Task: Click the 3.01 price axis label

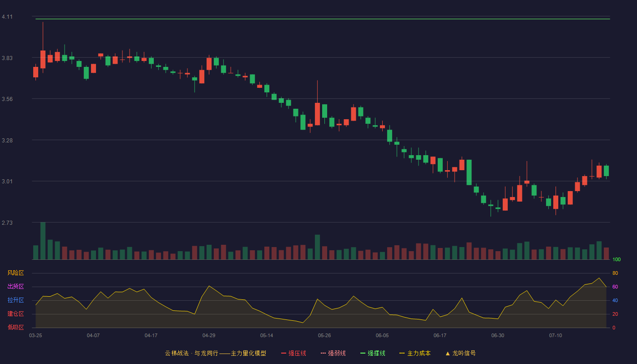Action: [x=7, y=182]
